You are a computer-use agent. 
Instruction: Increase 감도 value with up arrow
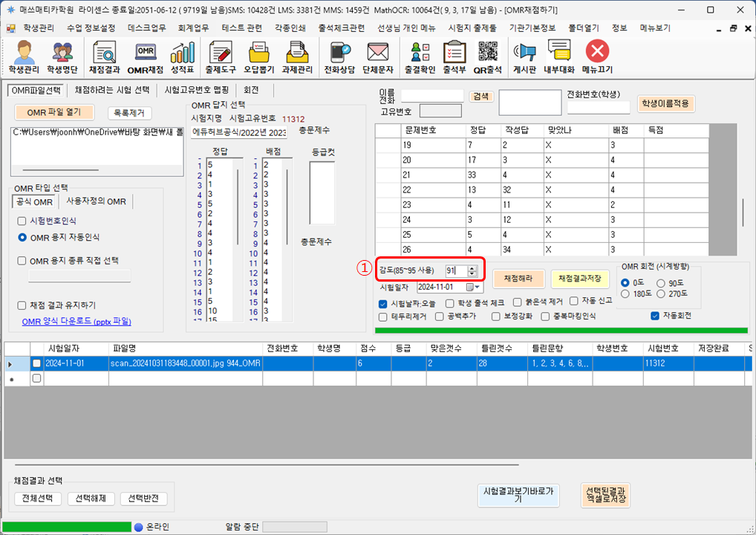click(x=472, y=267)
